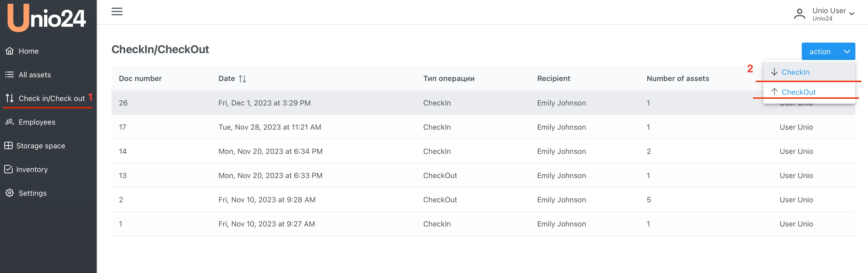Click the Employees people icon
868x273 pixels.
point(10,122)
